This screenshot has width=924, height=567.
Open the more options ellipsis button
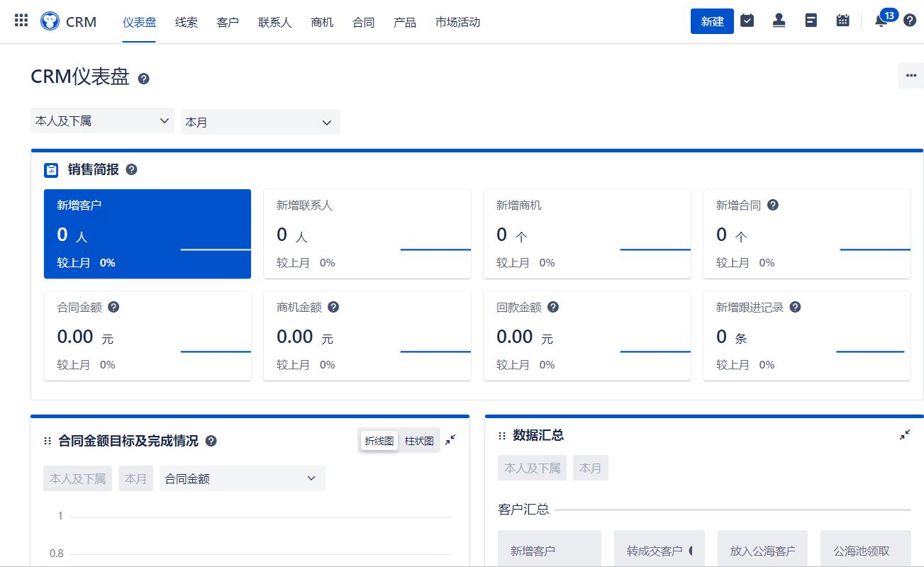(911, 76)
